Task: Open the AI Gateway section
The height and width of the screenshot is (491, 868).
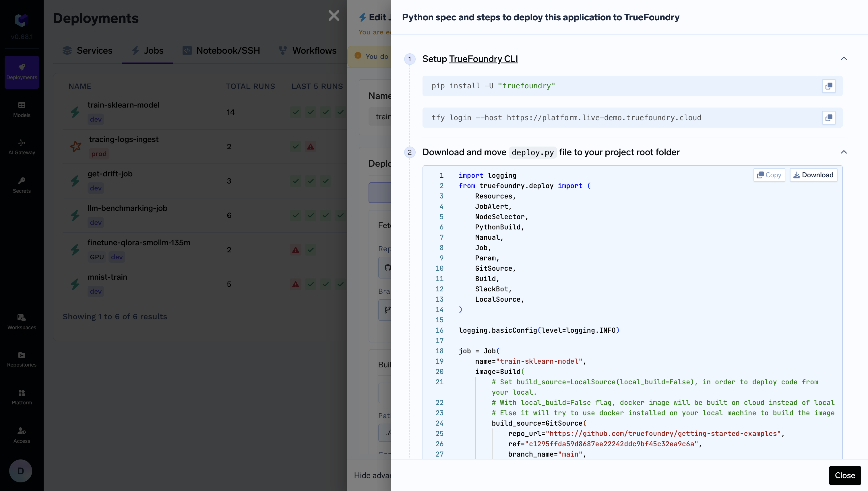Action: pyautogui.click(x=21, y=147)
